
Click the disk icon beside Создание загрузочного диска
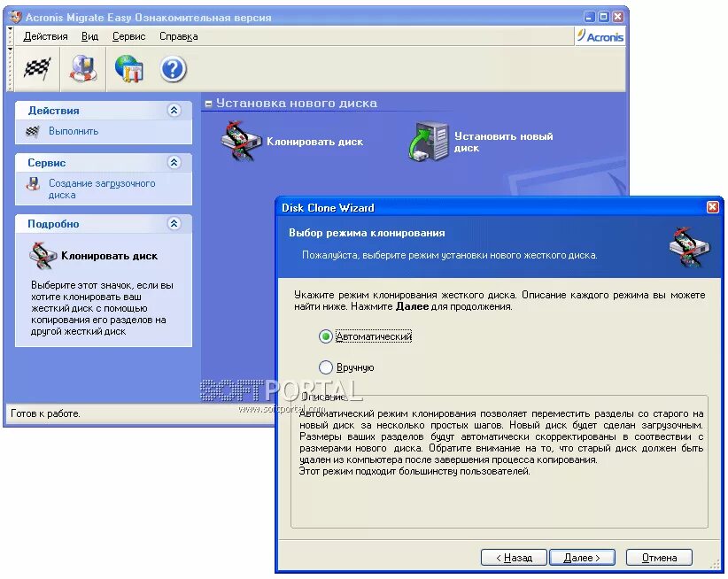33,184
